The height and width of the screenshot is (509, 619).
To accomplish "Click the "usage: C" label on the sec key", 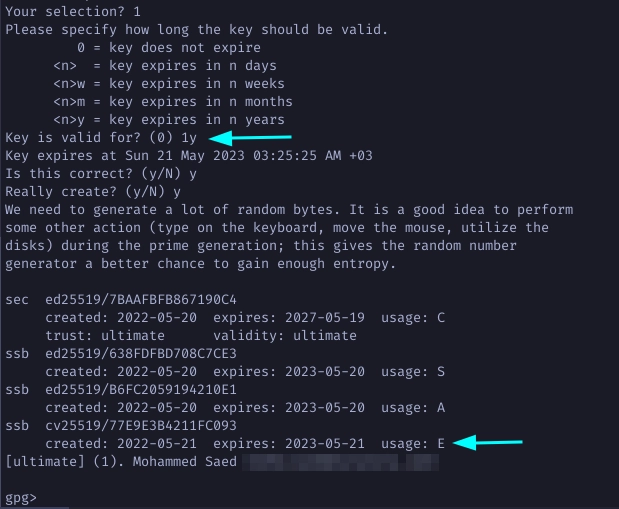I will point(410,317).
